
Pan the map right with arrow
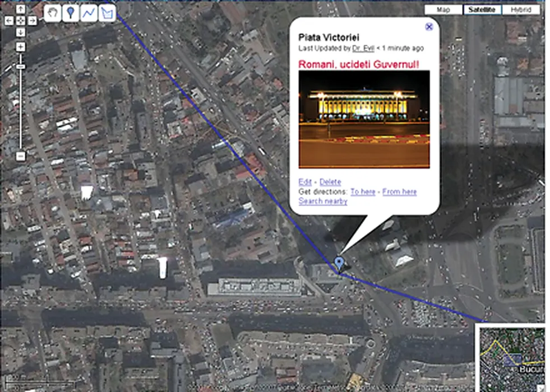tap(33, 21)
